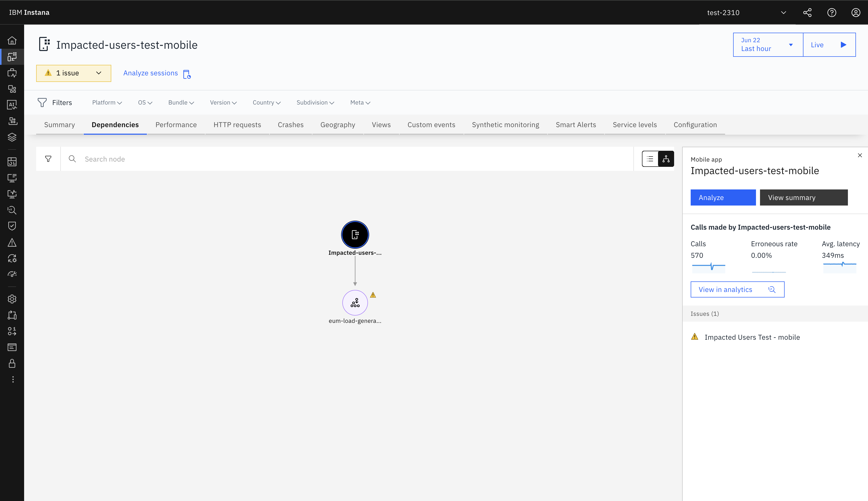Switch to the Summary tab
This screenshot has width=868, height=501.
point(60,125)
